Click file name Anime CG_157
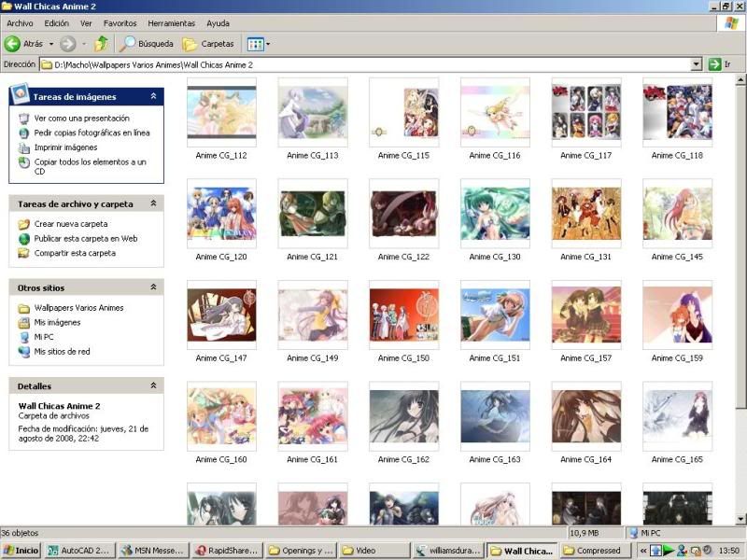Viewport: 747px width, 560px height. [586, 358]
